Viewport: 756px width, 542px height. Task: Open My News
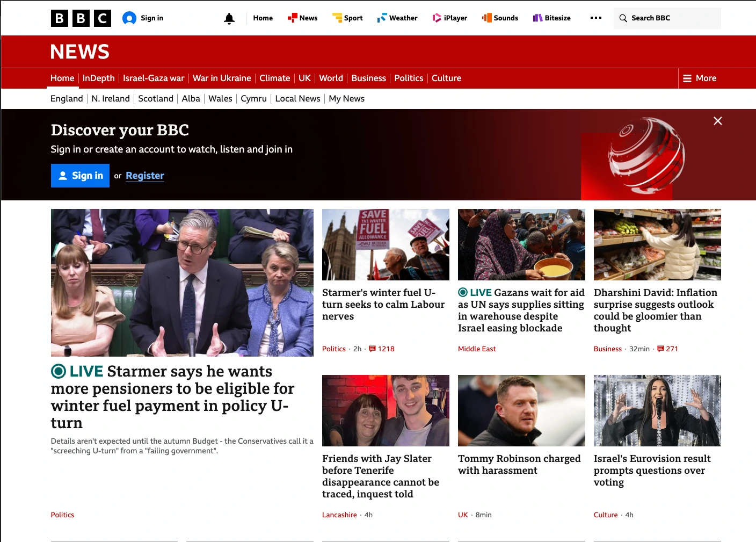click(347, 99)
